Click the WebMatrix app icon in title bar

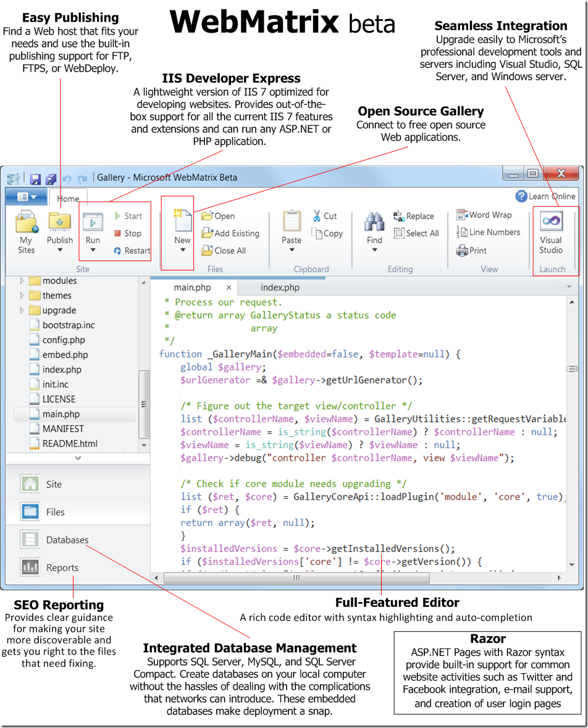coord(14,178)
